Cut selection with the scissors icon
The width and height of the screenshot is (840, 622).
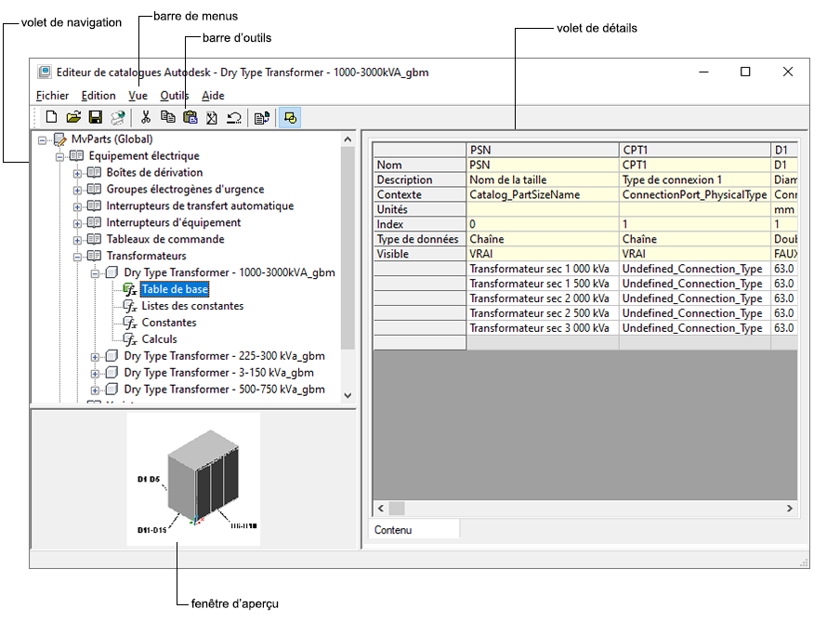tap(145, 117)
